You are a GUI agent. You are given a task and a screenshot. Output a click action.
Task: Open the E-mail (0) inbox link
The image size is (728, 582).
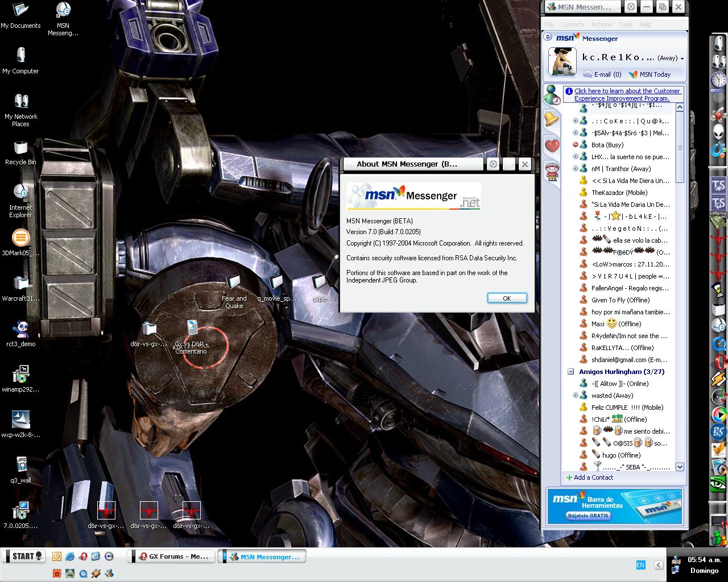pos(602,74)
